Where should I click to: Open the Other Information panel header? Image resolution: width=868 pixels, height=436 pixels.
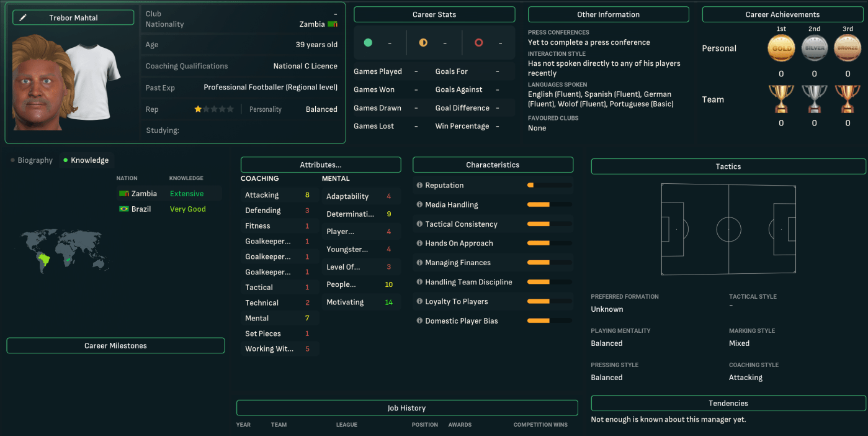[608, 14]
